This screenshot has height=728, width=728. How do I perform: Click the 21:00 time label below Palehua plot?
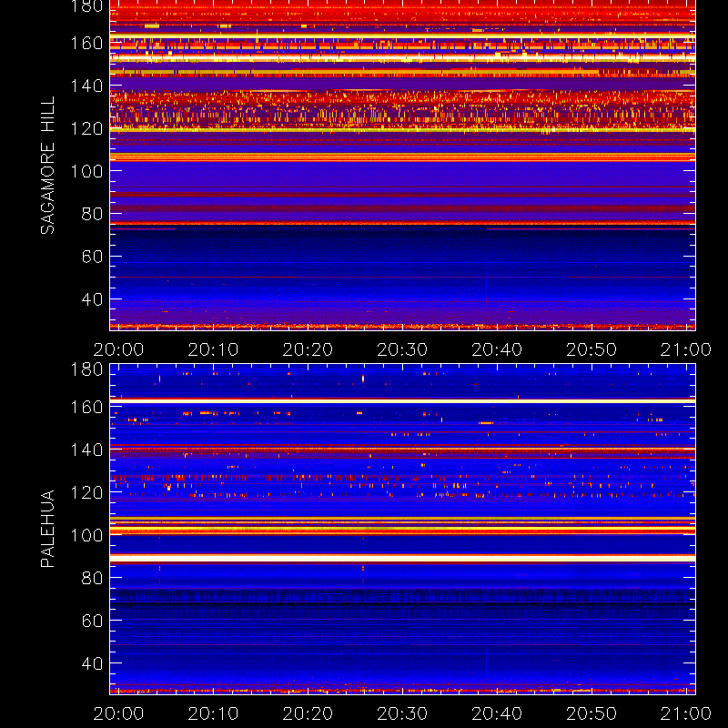click(x=686, y=713)
